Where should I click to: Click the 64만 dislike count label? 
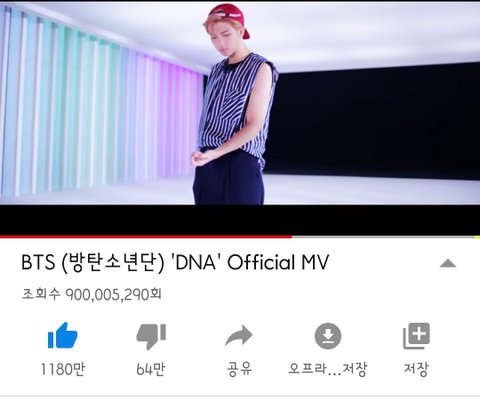(x=151, y=369)
